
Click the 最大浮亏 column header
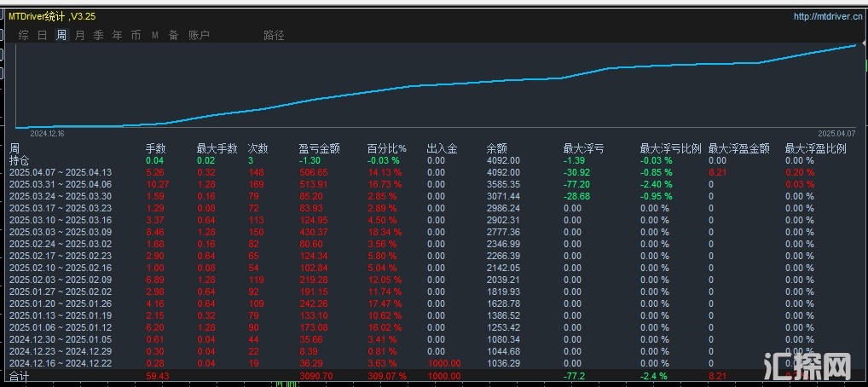coord(583,148)
